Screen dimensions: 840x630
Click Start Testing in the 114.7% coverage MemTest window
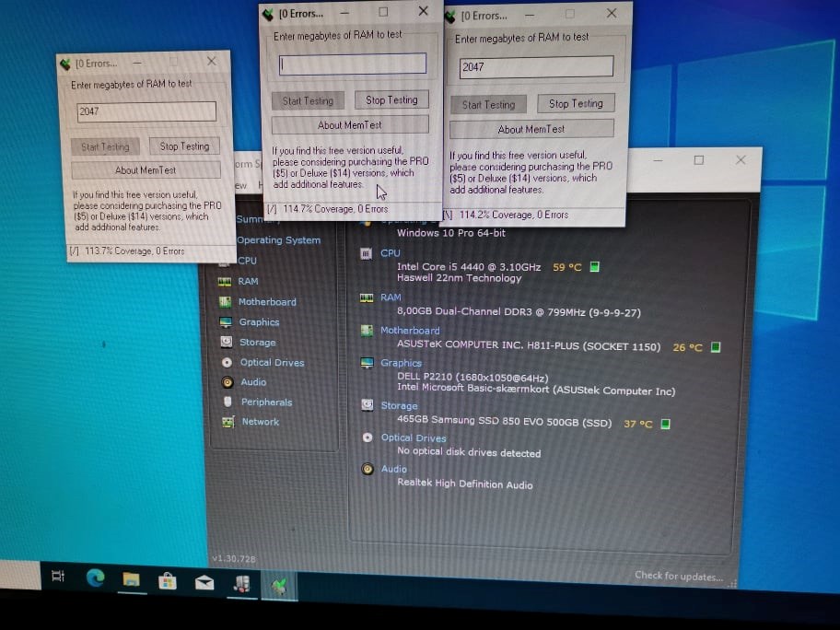[308, 100]
